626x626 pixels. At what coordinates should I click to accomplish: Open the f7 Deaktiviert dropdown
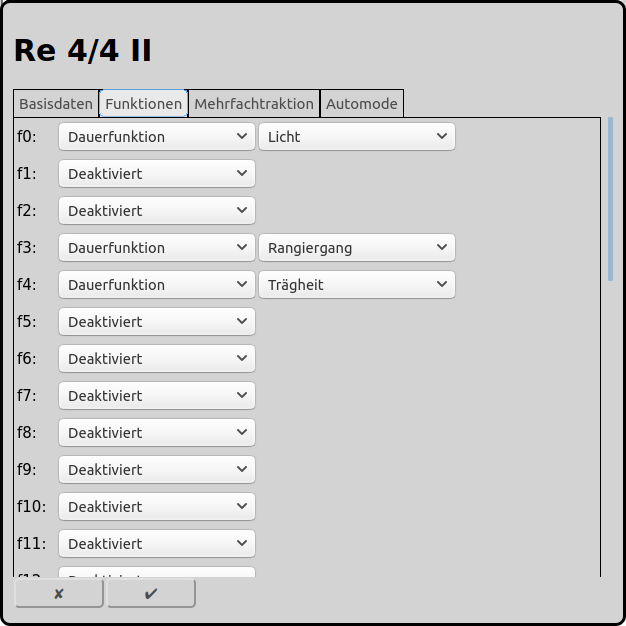click(x=157, y=396)
